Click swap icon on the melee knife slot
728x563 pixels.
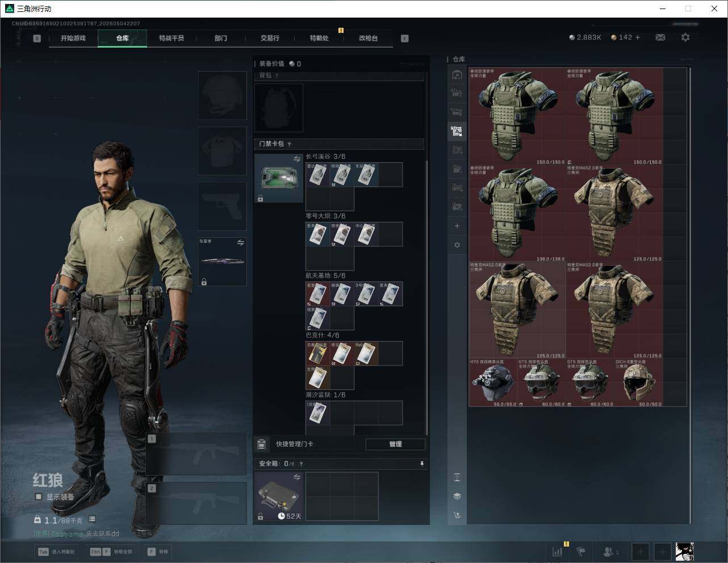click(240, 243)
